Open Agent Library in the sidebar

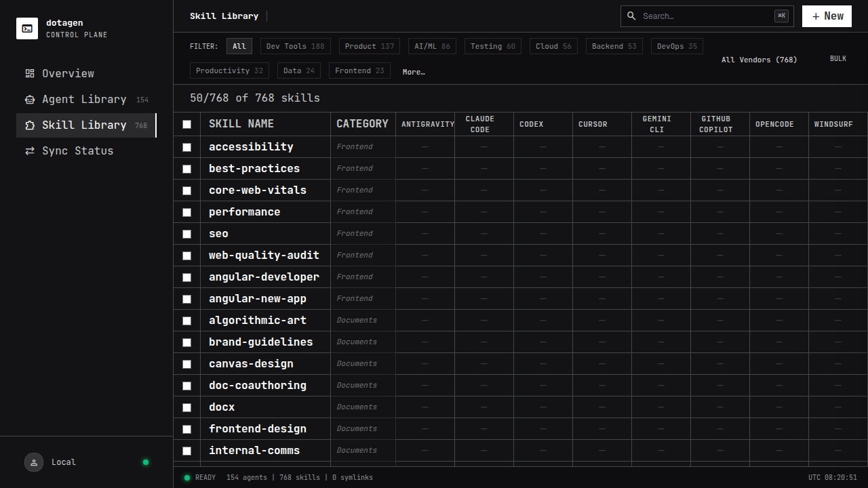click(87, 99)
